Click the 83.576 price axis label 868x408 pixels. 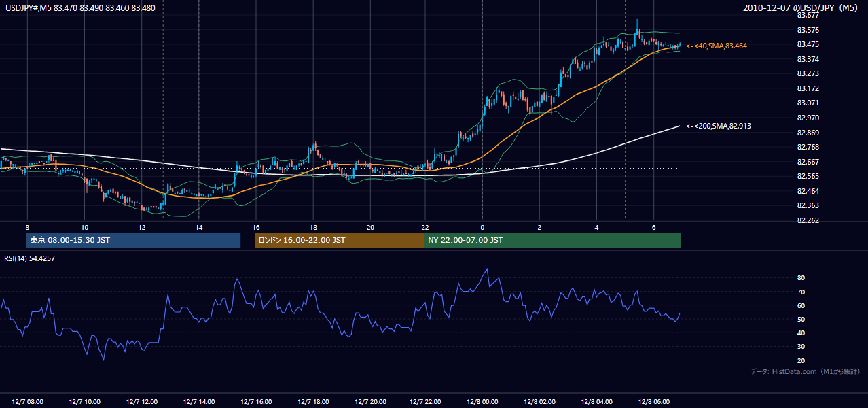pyautogui.click(x=808, y=30)
